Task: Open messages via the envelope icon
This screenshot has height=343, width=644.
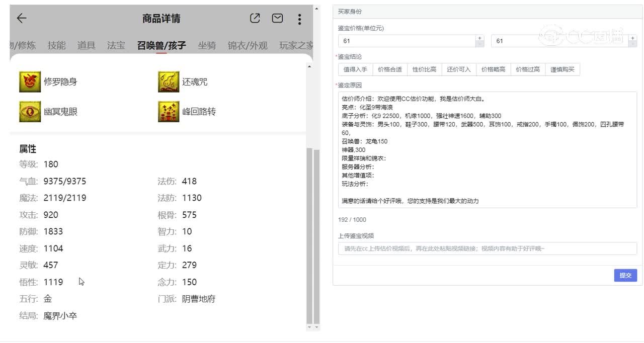Action: (277, 18)
